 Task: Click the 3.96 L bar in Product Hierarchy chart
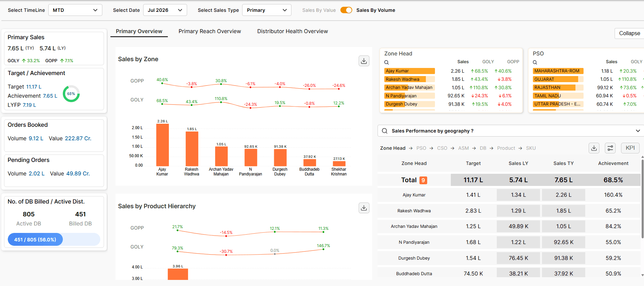pos(178,274)
